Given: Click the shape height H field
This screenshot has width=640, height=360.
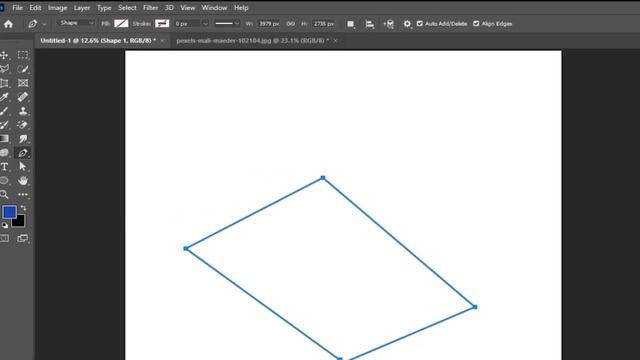Looking at the screenshot, I should [x=324, y=24].
